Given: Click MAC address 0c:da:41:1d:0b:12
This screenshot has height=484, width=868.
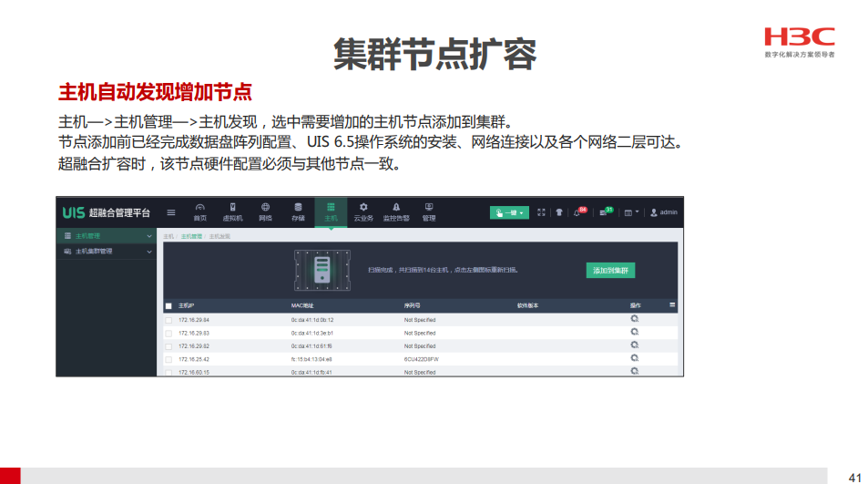Looking at the screenshot, I should [x=312, y=320].
